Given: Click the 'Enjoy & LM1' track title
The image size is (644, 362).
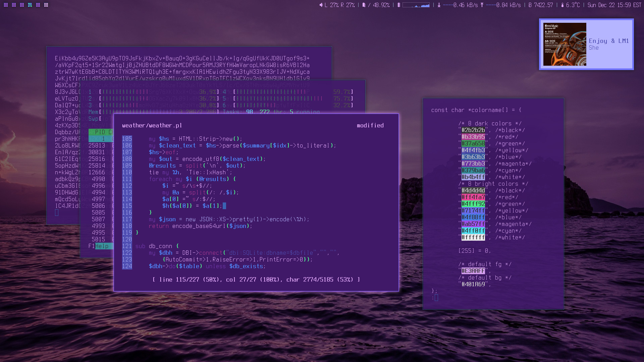Looking at the screenshot, I should pyautogui.click(x=608, y=41).
